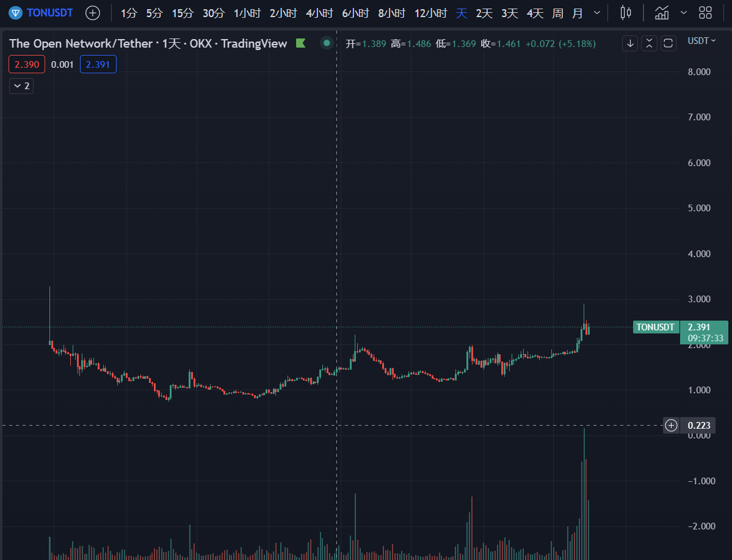Click the blue buy price 2.391
This screenshot has width=732, height=560.
tap(98, 65)
